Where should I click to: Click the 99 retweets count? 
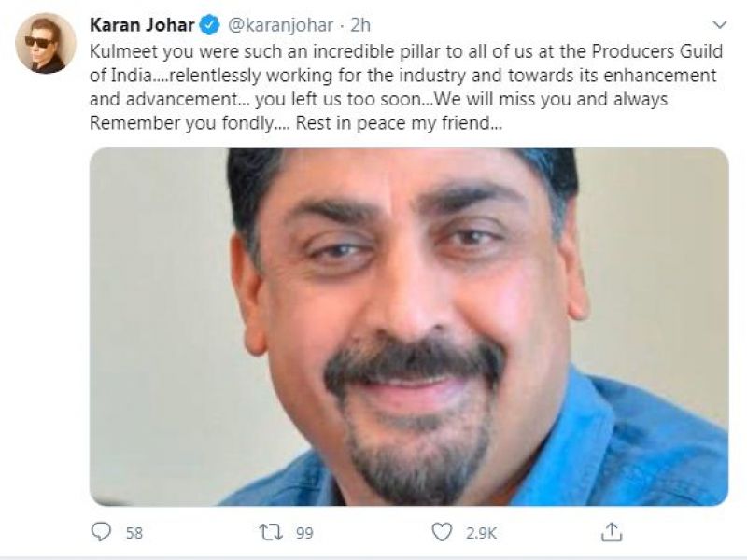pos(305,533)
